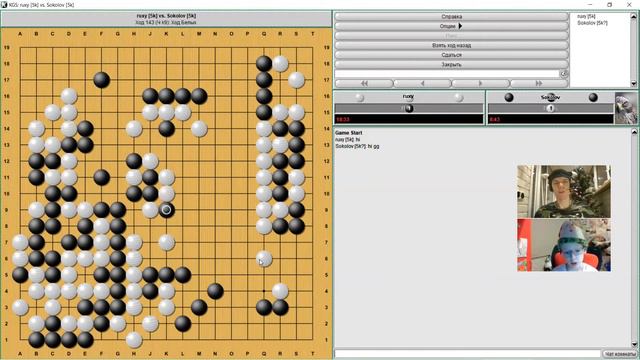
Task: Click the white stone at H14
Action: [x=134, y=129]
